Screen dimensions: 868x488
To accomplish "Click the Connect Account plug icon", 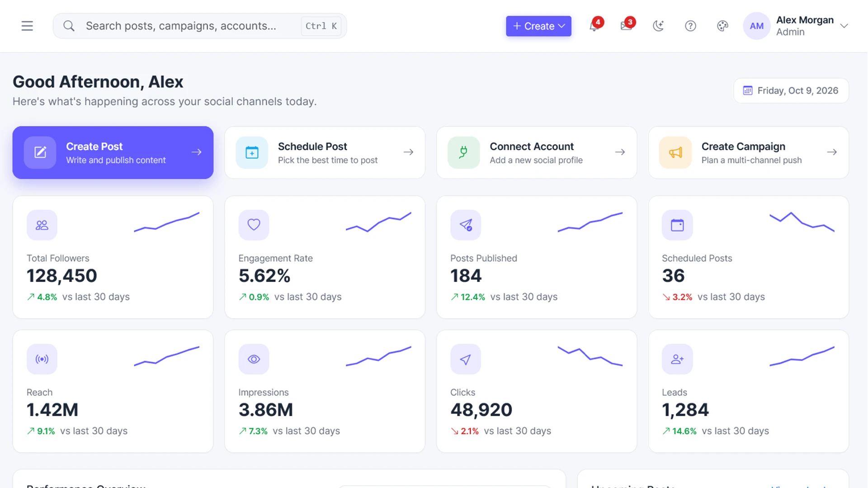I will coord(463,152).
